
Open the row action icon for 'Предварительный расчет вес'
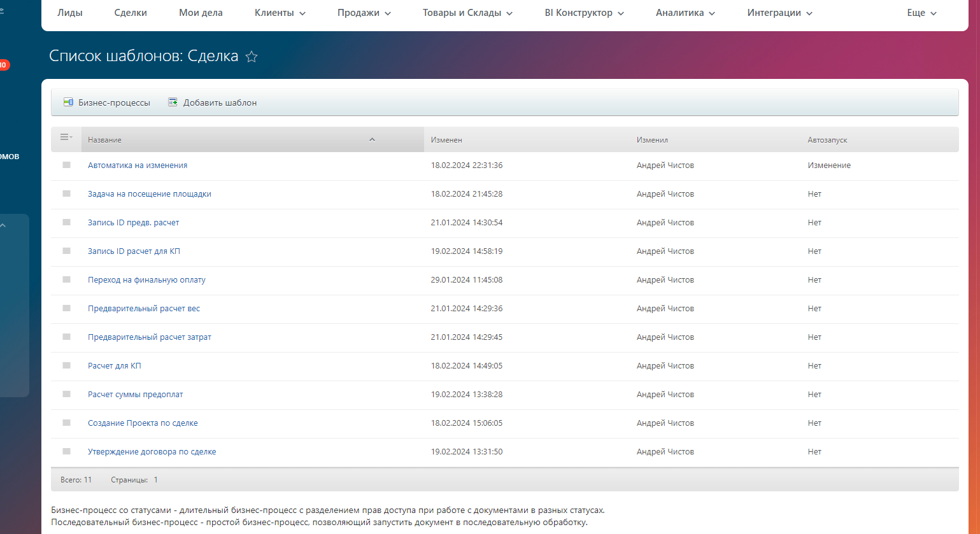[66, 308]
